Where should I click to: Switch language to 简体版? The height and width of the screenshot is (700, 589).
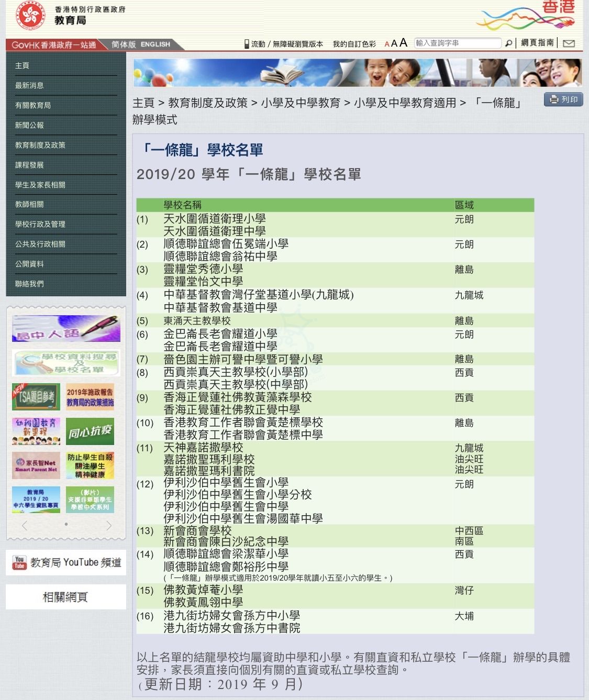pyautogui.click(x=124, y=45)
